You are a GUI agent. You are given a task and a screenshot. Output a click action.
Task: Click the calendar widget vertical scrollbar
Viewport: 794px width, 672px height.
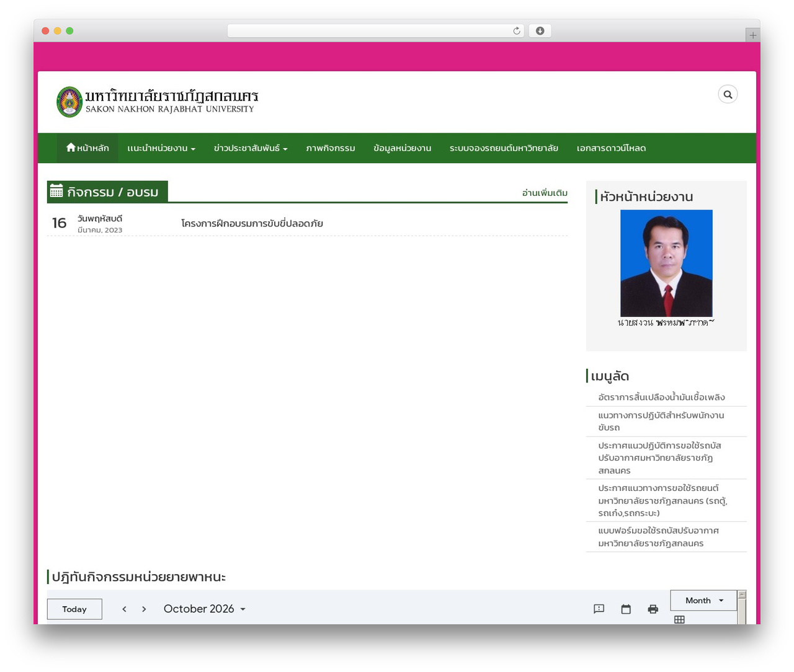(742, 608)
